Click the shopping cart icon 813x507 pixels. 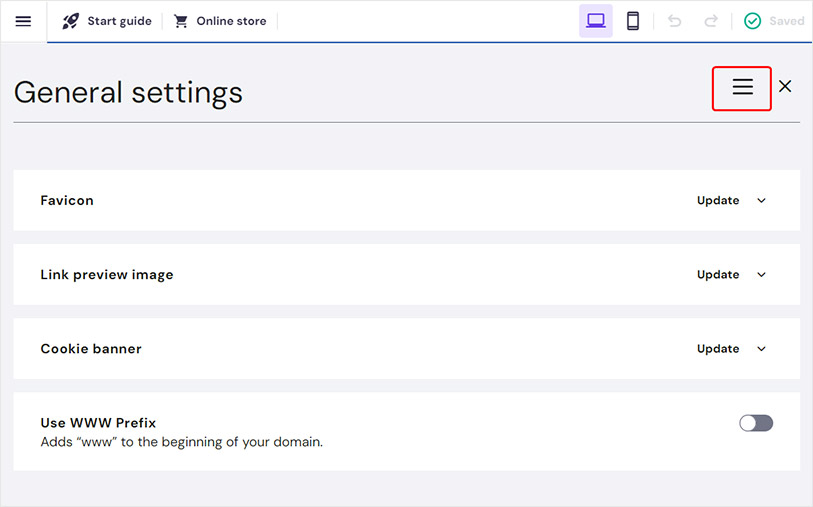(180, 21)
